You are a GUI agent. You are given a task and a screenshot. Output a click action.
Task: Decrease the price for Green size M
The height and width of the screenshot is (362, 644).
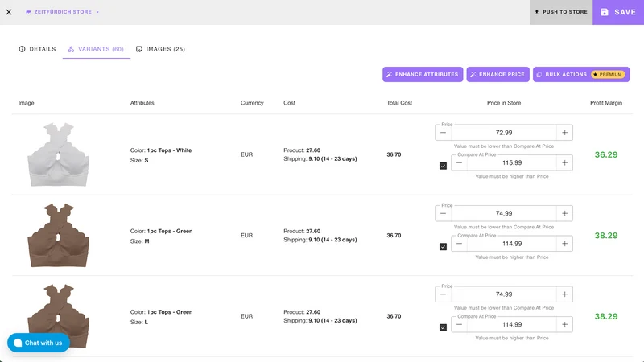coord(444,213)
